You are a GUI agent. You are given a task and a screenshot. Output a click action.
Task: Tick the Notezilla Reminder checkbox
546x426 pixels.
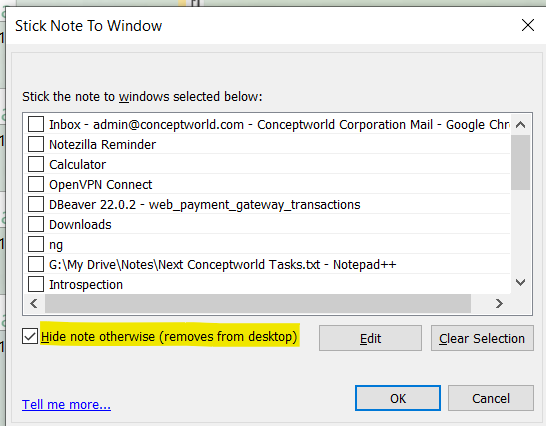click(36, 144)
